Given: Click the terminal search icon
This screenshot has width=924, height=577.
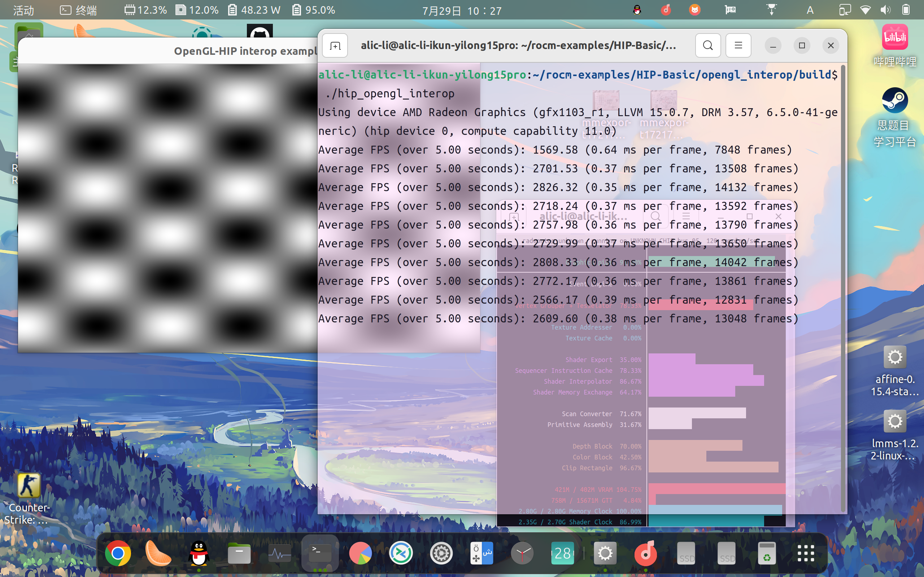Looking at the screenshot, I should [707, 46].
